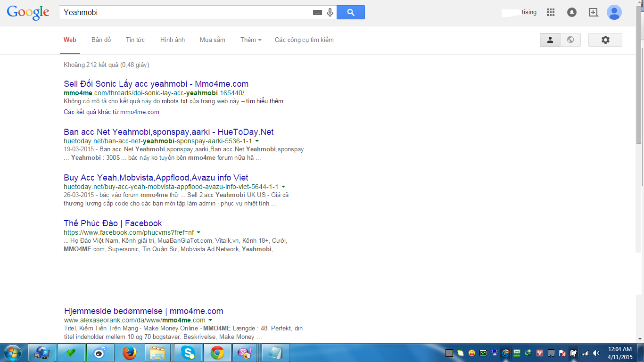Click the blue search magnifier button

351,13
